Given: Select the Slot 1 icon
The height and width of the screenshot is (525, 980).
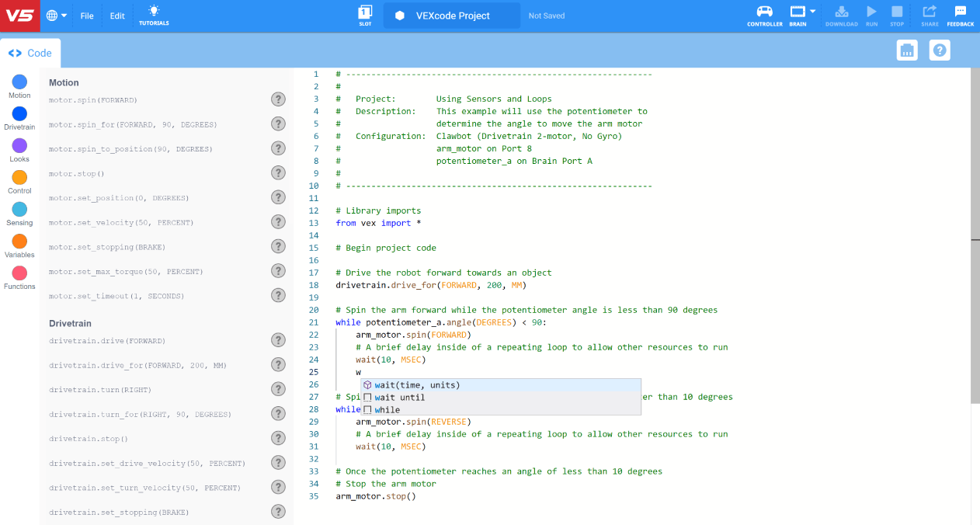Looking at the screenshot, I should pos(365,15).
